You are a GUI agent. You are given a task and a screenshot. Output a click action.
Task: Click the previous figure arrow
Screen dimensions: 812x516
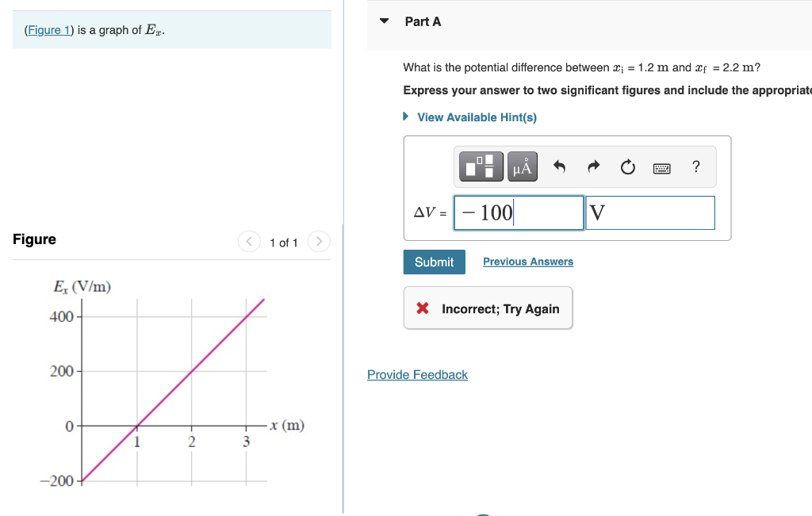(249, 241)
